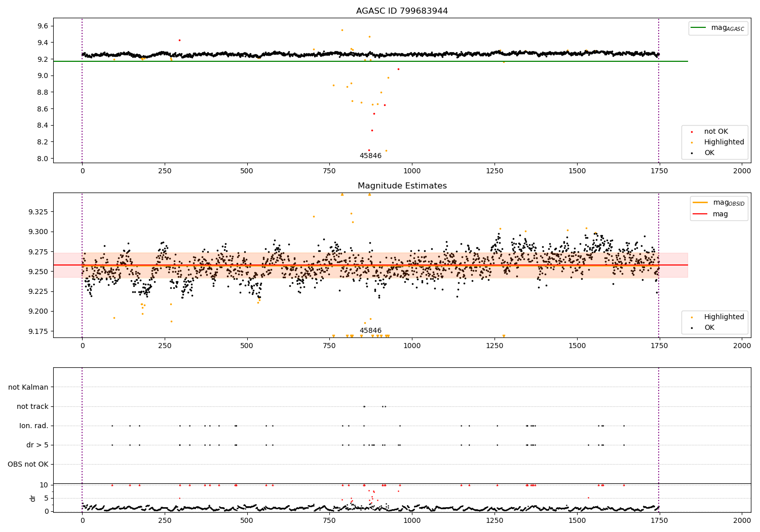
Task: Click the 9.325 y-axis tick label
Action: tap(39, 212)
